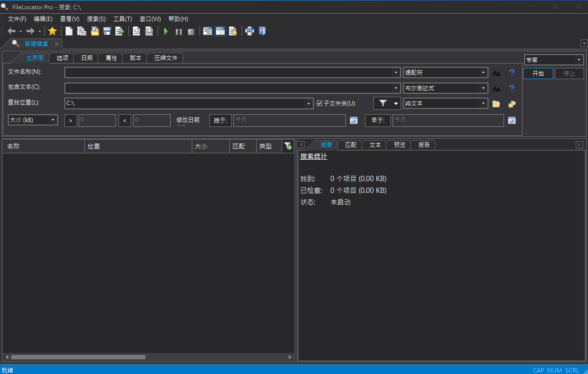The width and height of the screenshot is (588, 374).
Task: Switch to the 属性 tab
Action: click(x=111, y=58)
